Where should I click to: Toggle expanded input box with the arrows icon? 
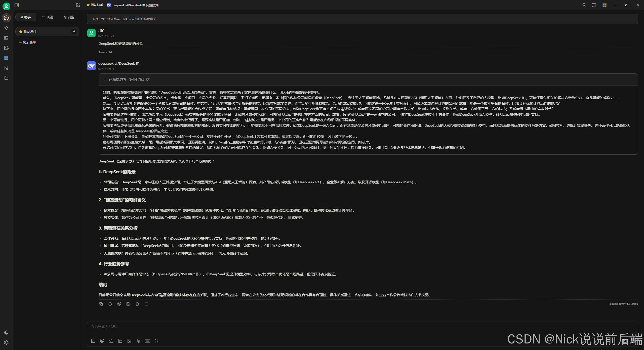tap(156, 341)
